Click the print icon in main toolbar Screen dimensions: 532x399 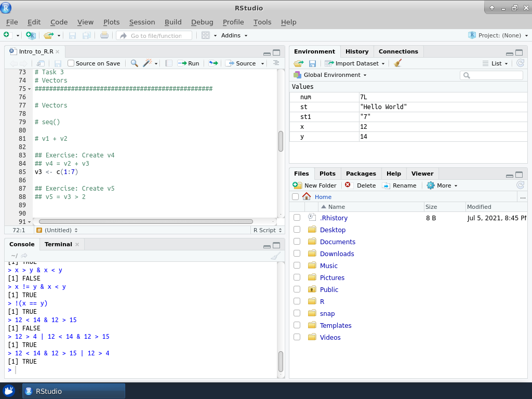point(104,35)
